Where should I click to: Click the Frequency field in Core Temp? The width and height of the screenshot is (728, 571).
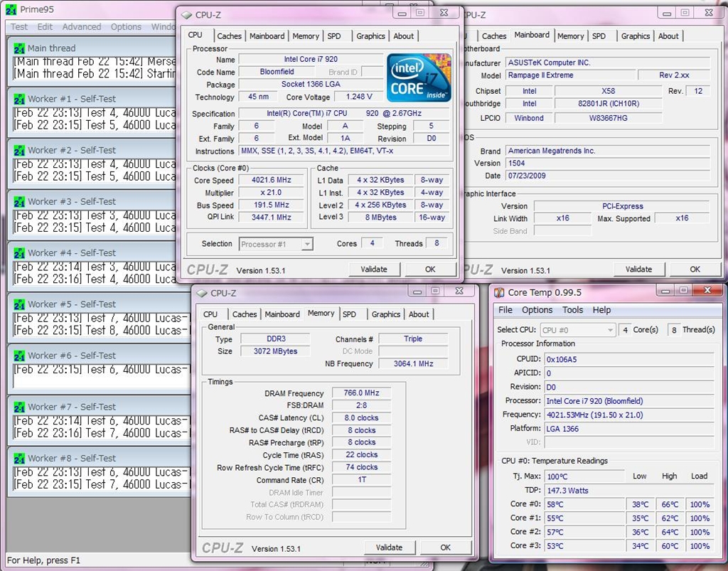629,415
